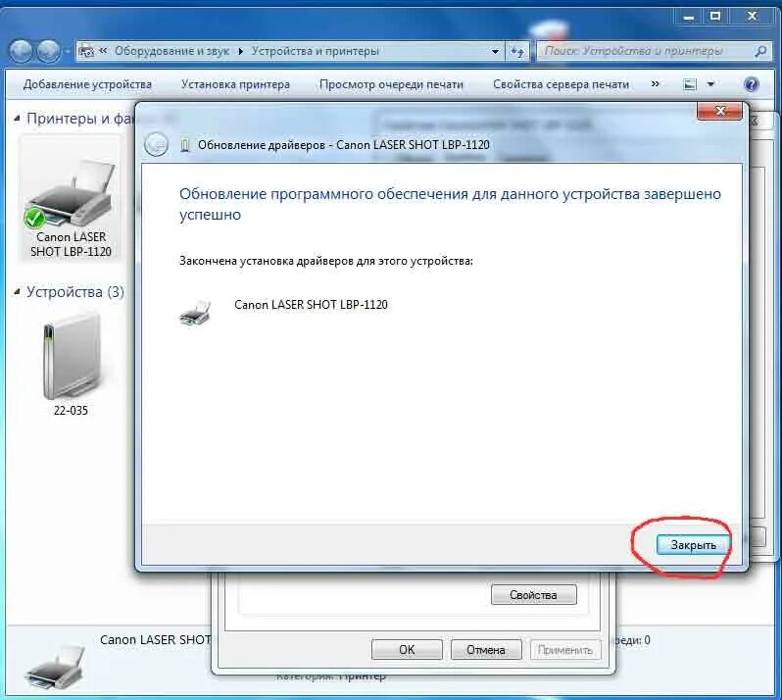The height and width of the screenshot is (700, 782).
Task: Click the Закрыть button in driver dialog
Action: pyautogui.click(x=693, y=545)
